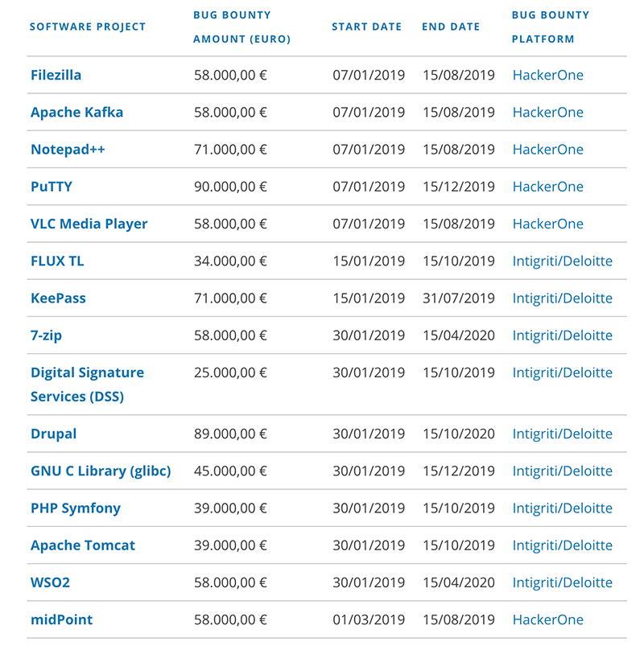The image size is (644, 650).
Task: Open Intigriti/Deloitte link in the Drupal row
Action: tap(562, 434)
